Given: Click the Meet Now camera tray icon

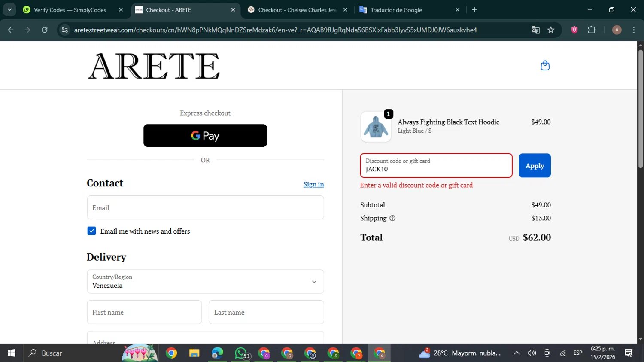Looking at the screenshot, I should tap(547, 353).
